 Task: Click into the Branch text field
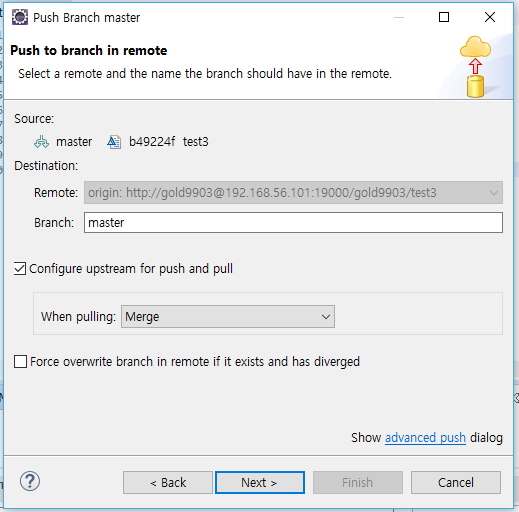click(x=293, y=222)
